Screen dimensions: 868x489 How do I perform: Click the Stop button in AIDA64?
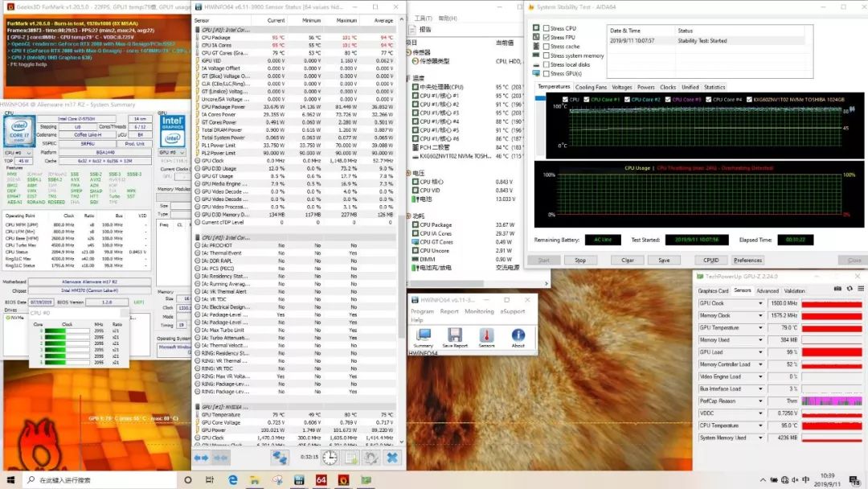pyautogui.click(x=580, y=260)
